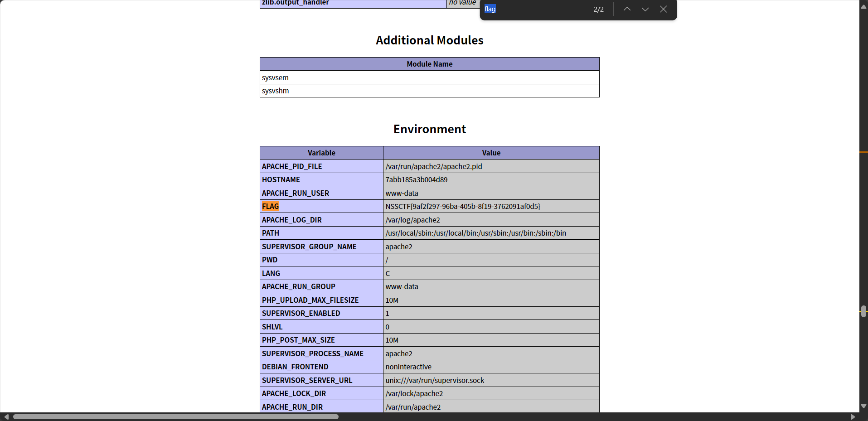The height and width of the screenshot is (421, 868).
Task: Click the sysvshm module row
Action: pyautogui.click(x=430, y=91)
